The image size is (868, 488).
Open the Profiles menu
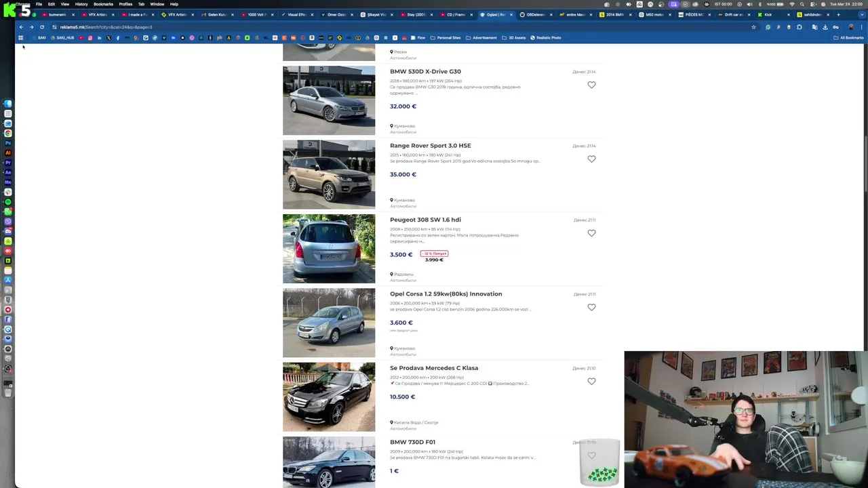click(x=125, y=4)
